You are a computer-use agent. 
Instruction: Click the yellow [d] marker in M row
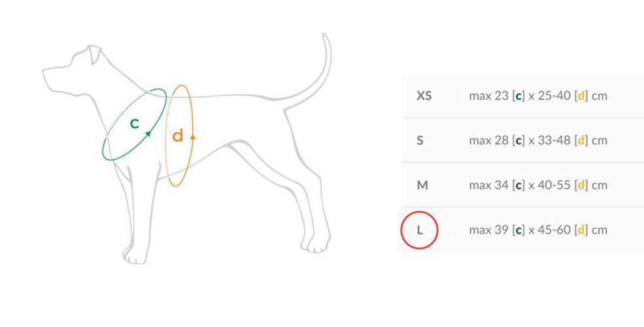(x=581, y=185)
